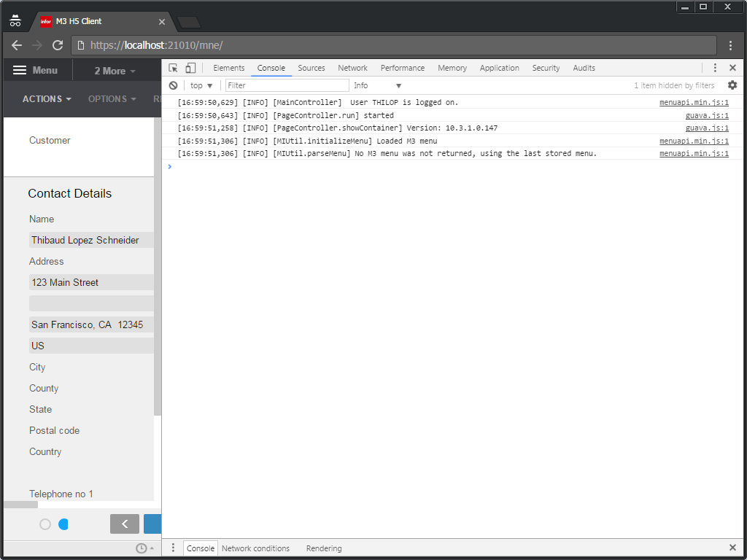Open the guava.js:1 source link
This screenshot has height=560, width=747.
[706, 115]
